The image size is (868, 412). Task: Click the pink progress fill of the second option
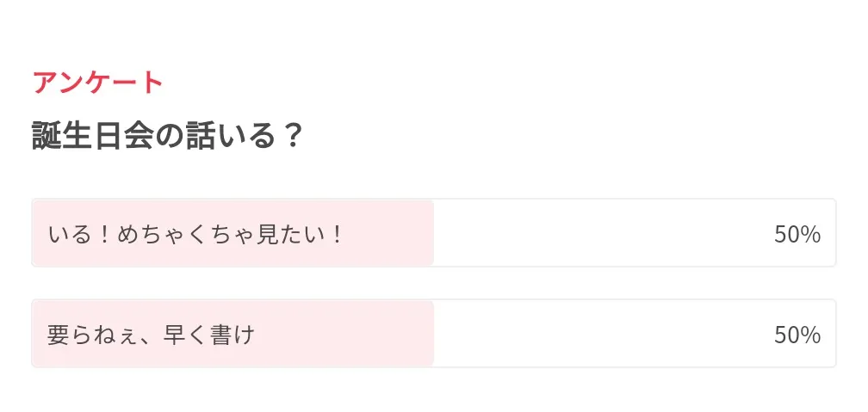344,335
